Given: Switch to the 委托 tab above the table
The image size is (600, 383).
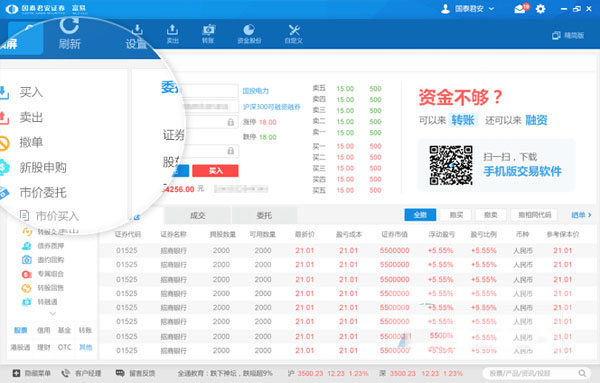Looking at the screenshot, I should point(264,215).
